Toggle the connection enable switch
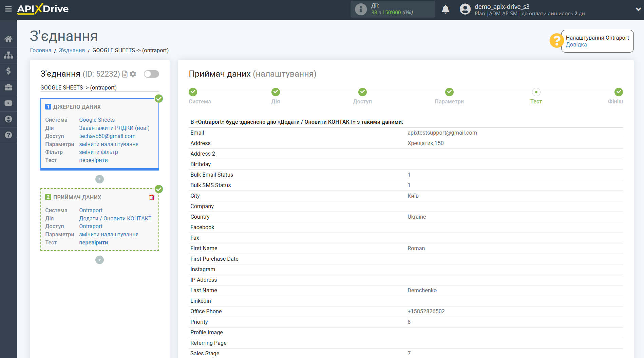This screenshot has height=358, width=644. [x=151, y=74]
